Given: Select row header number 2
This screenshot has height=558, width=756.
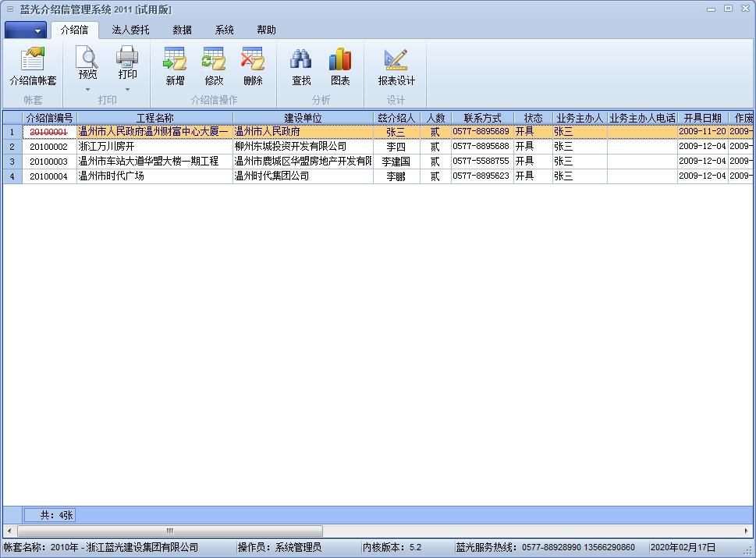Looking at the screenshot, I should [x=12, y=147].
